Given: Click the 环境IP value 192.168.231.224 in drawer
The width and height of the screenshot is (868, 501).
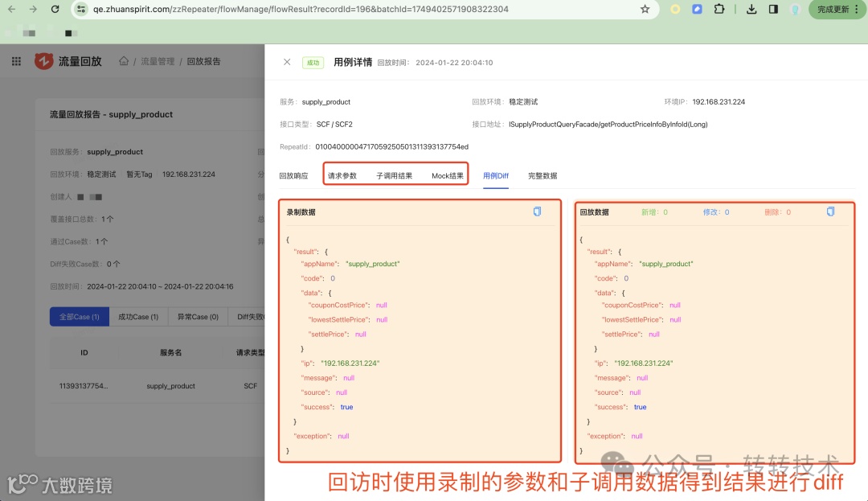Looking at the screenshot, I should [x=719, y=102].
